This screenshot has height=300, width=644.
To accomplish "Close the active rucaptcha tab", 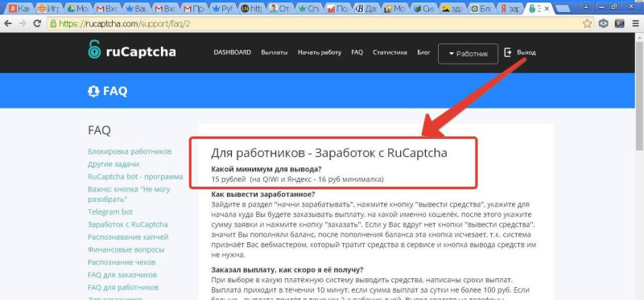I will 547,9.
